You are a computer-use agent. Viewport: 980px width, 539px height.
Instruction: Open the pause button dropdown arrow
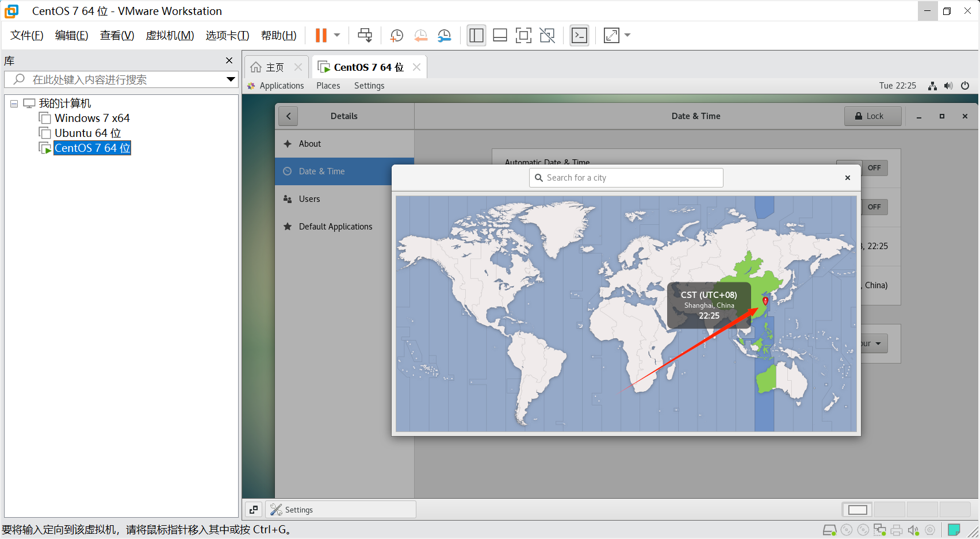pyautogui.click(x=337, y=36)
